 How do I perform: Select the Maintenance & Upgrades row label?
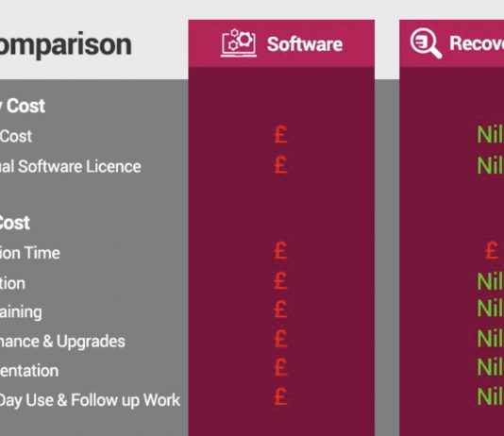[62, 342]
